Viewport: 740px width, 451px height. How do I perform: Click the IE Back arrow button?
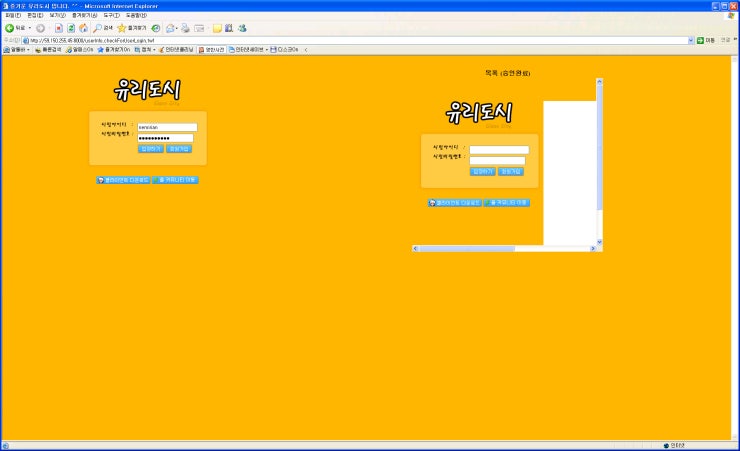tap(10, 28)
